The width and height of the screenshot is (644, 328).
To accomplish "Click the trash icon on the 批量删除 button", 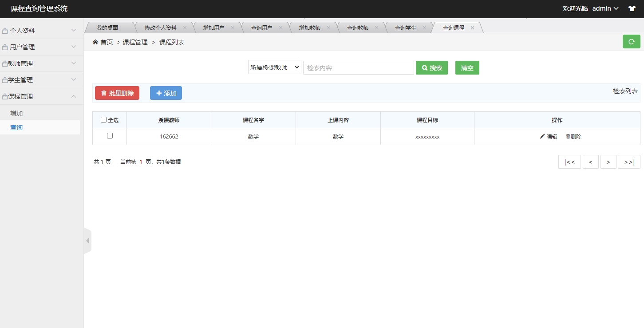I will click(x=103, y=93).
